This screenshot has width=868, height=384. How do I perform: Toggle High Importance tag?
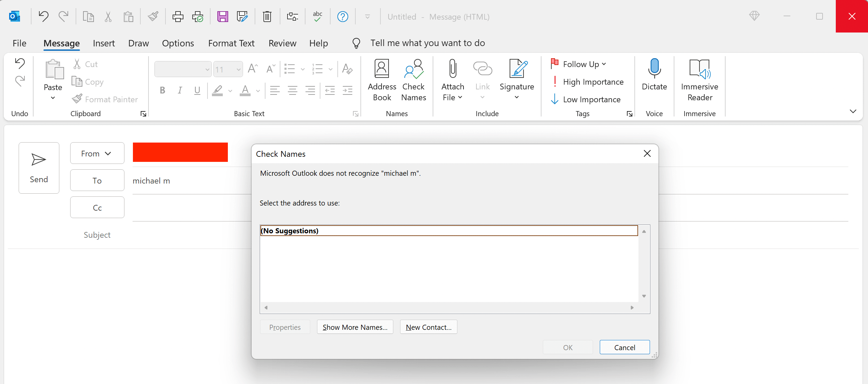[x=588, y=82]
